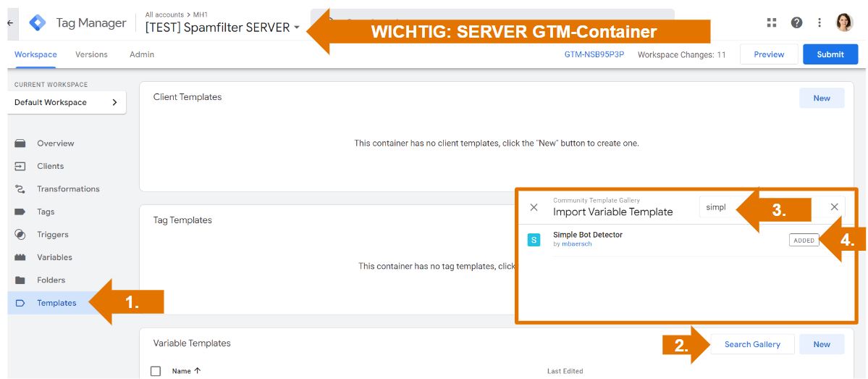Open Transformations in the sidebar

pyautogui.click(x=67, y=189)
